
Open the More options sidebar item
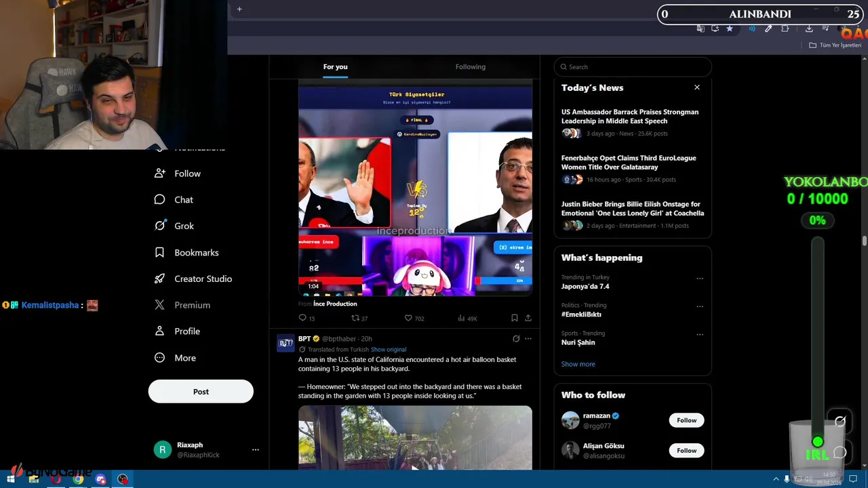tap(175, 358)
